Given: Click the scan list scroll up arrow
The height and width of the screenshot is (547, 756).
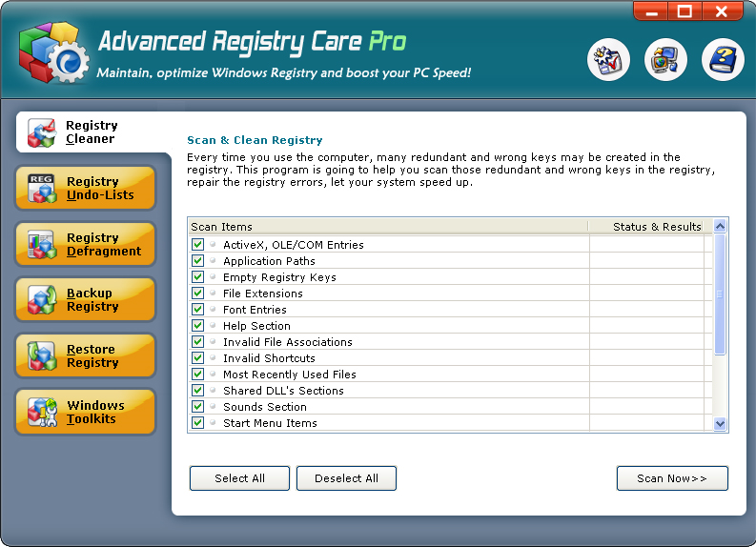Looking at the screenshot, I should pyautogui.click(x=720, y=227).
